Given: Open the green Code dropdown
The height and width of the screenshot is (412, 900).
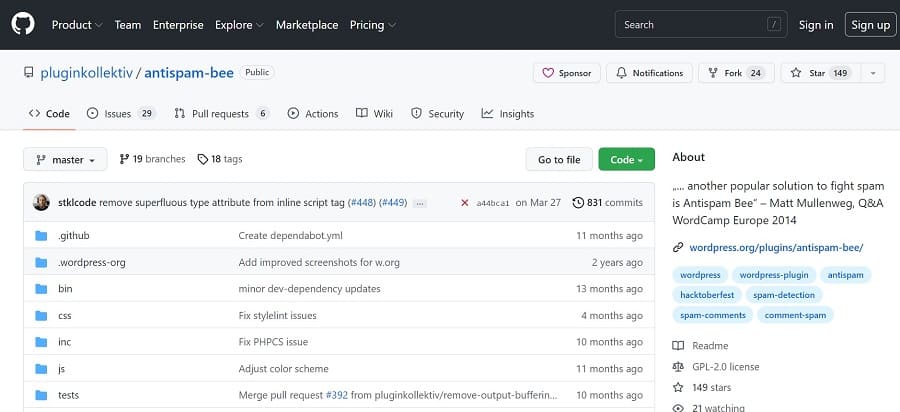Looking at the screenshot, I should tap(626, 160).
